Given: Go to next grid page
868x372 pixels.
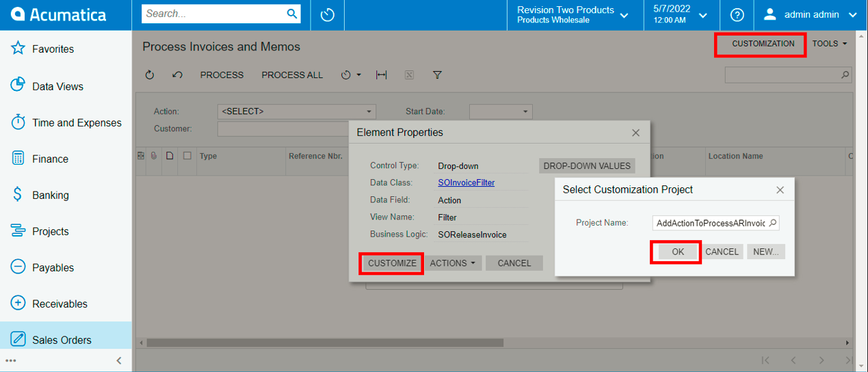Looking at the screenshot, I should point(822,360).
